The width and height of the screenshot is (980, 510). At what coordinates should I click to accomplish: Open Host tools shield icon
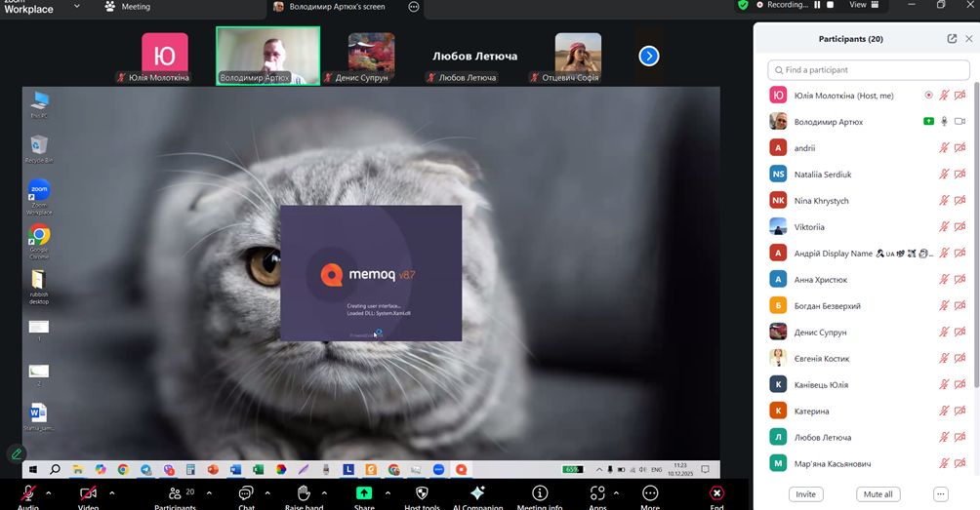[422, 493]
